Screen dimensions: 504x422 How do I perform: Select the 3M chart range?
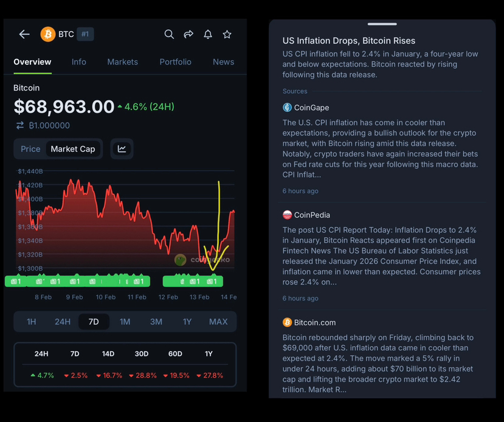[156, 322]
